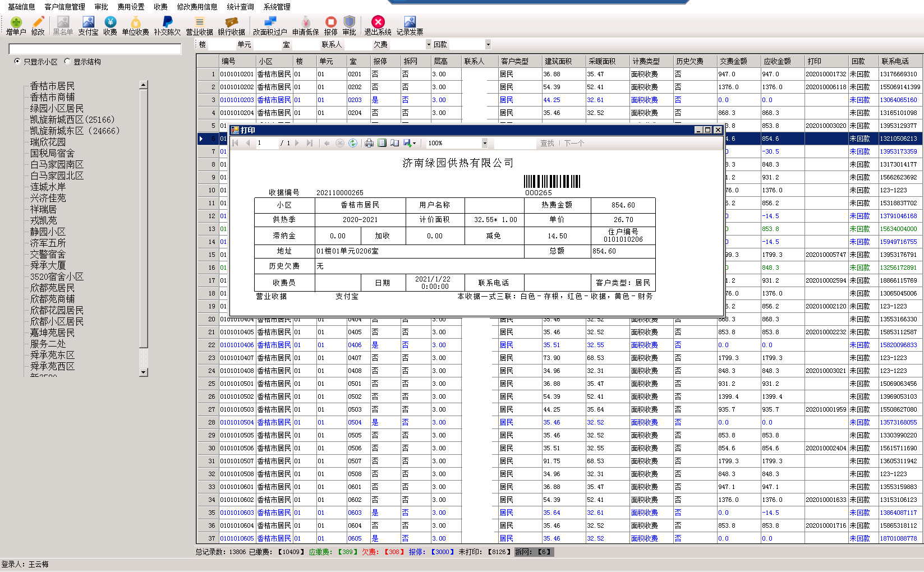The image size is (924, 572).
Task: Select the 只显示小区 radio button
Action: coord(18,61)
